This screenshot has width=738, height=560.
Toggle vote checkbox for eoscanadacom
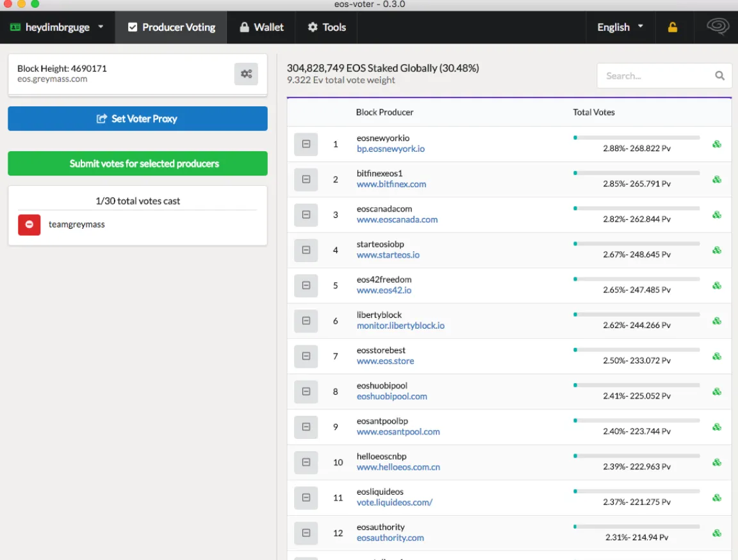pyautogui.click(x=306, y=215)
